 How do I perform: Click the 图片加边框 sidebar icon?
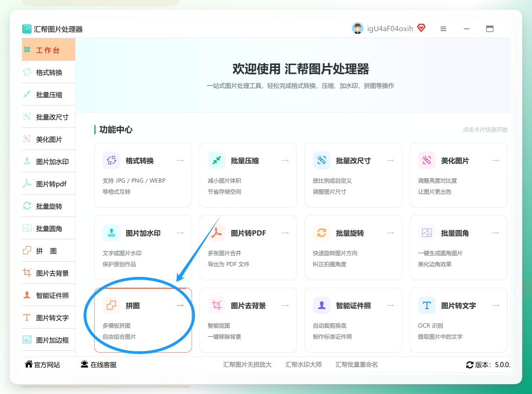tap(27, 340)
